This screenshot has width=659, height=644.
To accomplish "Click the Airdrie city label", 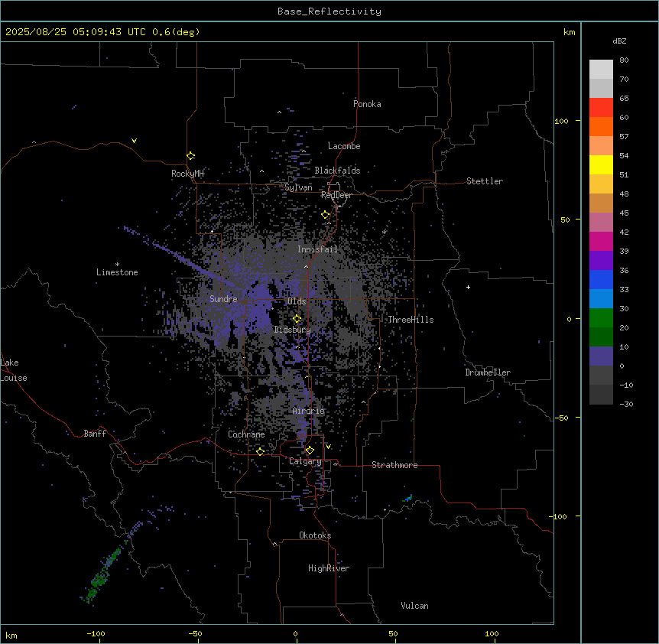I will [309, 411].
